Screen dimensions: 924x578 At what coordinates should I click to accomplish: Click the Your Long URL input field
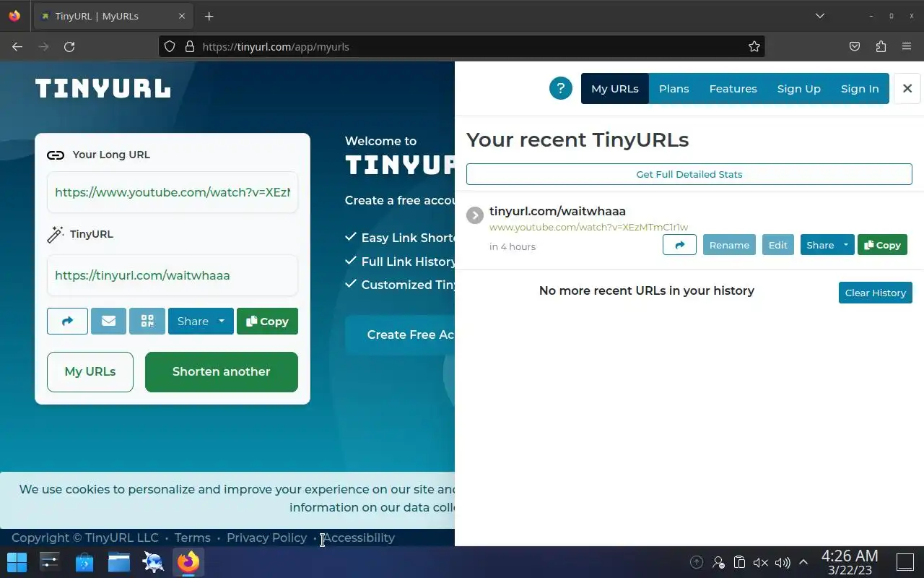(173, 192)
